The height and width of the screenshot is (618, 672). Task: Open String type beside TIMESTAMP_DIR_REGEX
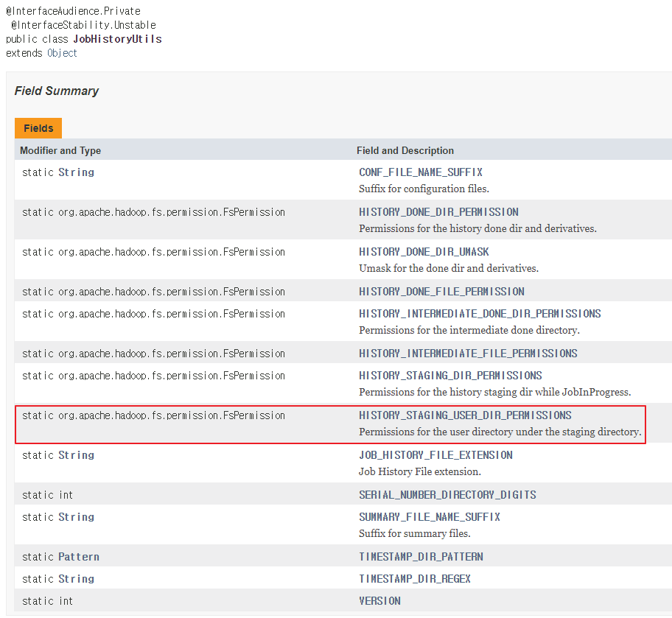click(x=77, y=579)
